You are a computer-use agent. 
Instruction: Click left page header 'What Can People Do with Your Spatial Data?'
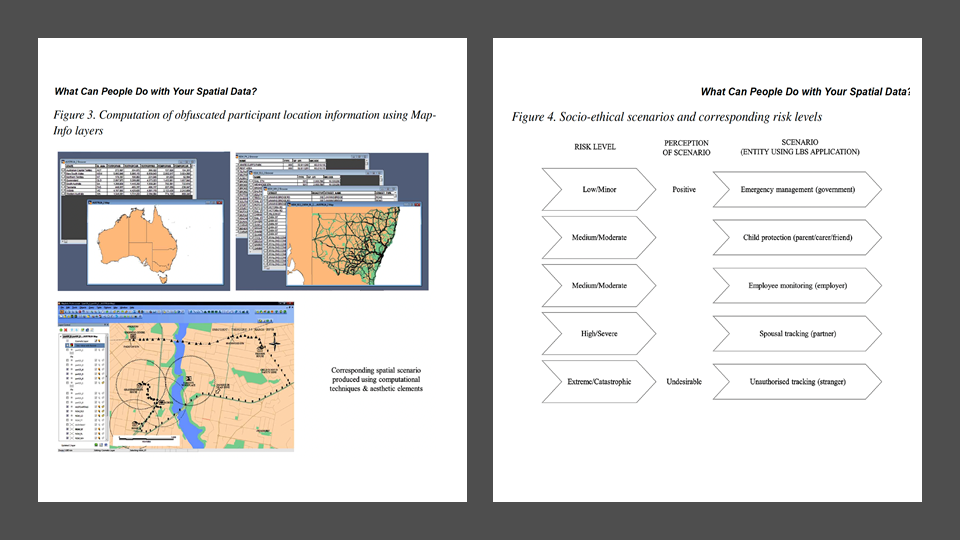pos(156,91)
